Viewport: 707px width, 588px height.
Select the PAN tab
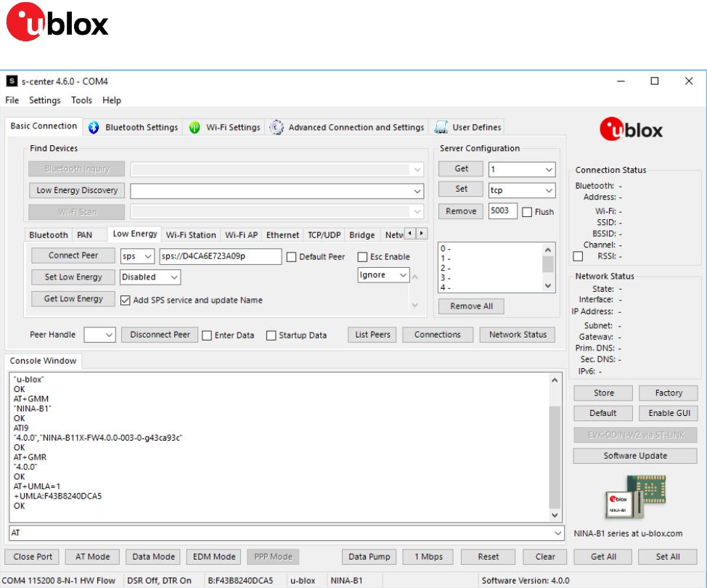click(x=84, y=235)
